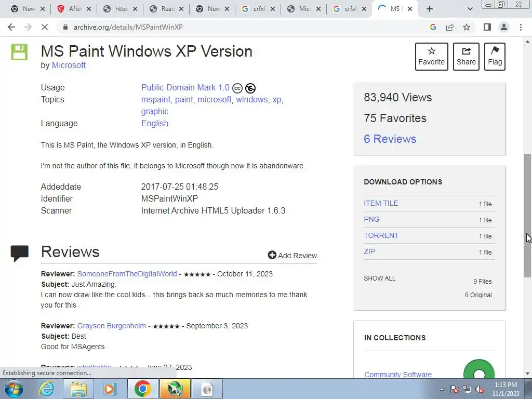Click the share page icon in address bar

[450, 27]
